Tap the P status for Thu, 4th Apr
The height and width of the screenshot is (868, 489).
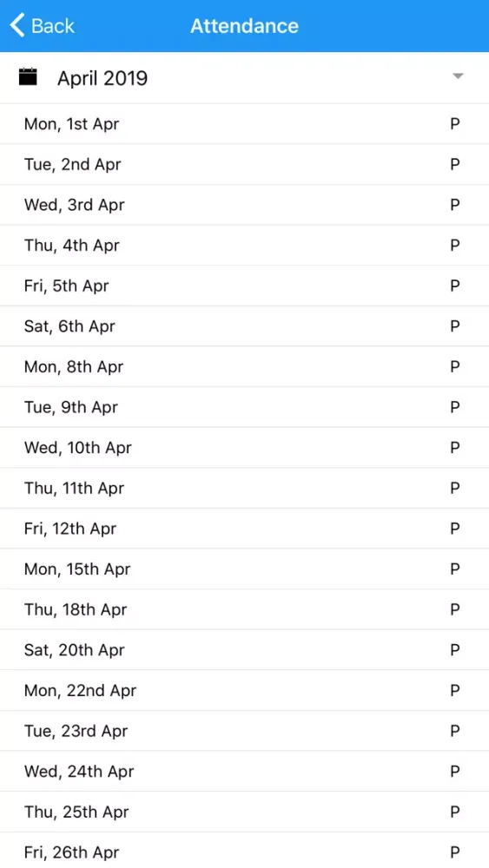(454, 245)
